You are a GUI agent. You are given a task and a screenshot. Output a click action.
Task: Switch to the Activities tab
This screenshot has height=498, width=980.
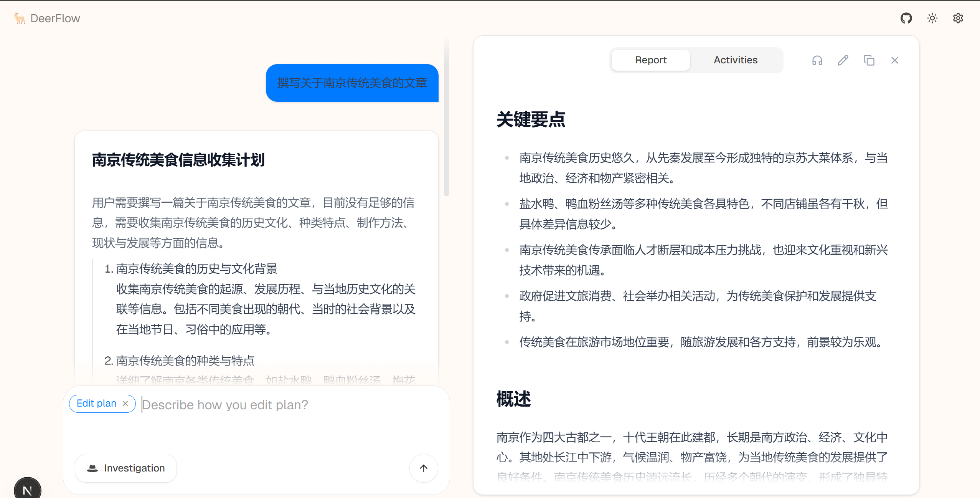(x=735, y=60)
